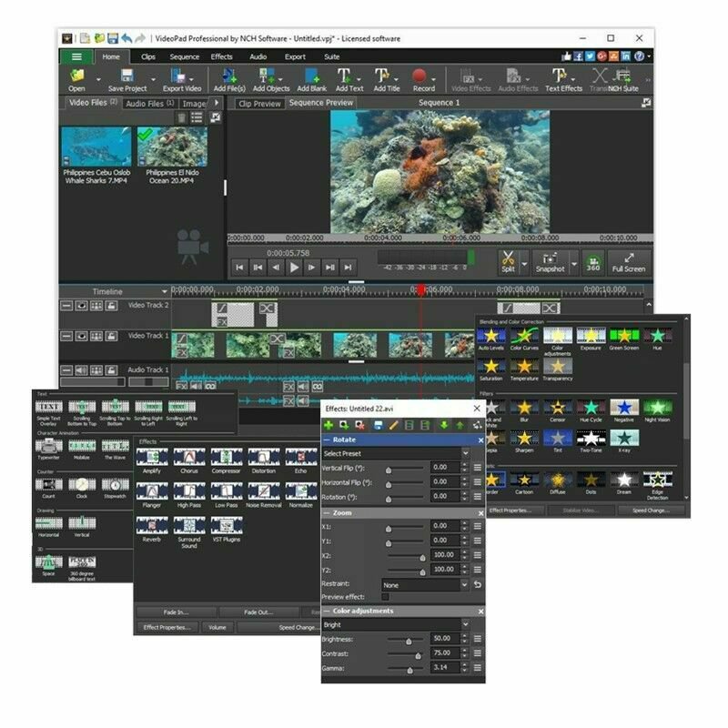
Task: Enable the Preview effect checkbox
Action: click(385, 597)
